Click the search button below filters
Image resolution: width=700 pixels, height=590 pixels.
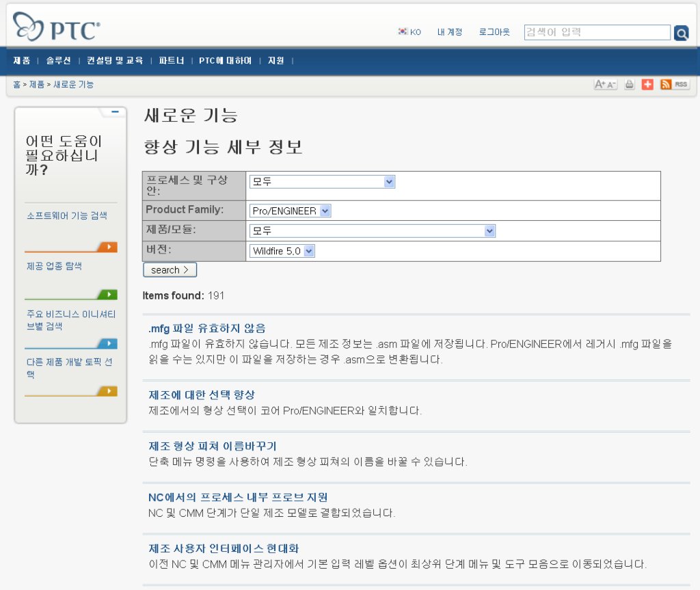(x=170, y=270)
